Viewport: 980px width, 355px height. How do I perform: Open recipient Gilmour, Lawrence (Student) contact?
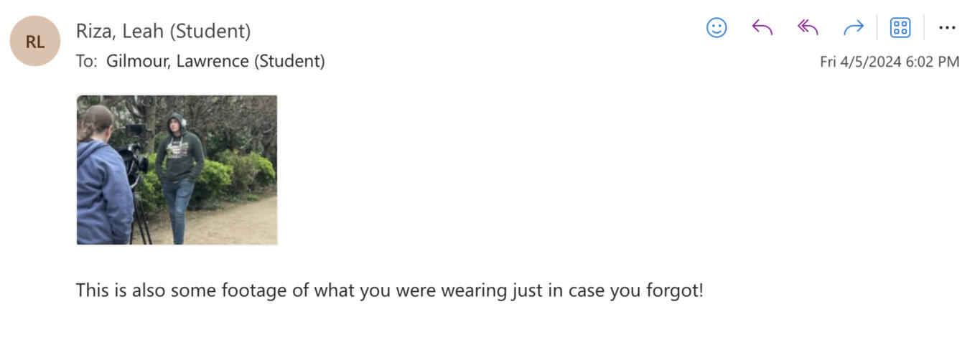coord(215,62)
